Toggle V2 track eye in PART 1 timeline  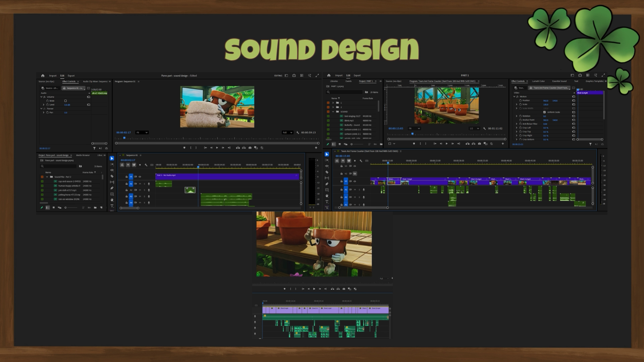click(355, 174)
